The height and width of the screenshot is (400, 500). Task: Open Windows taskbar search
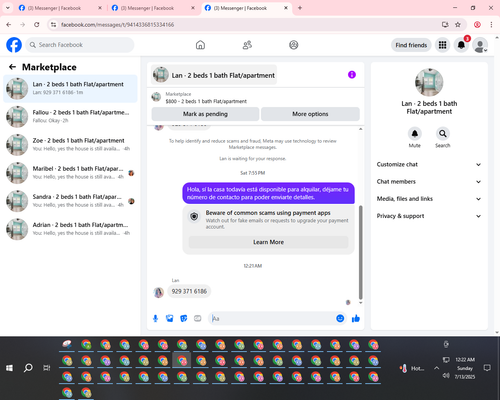coord(28,368)
